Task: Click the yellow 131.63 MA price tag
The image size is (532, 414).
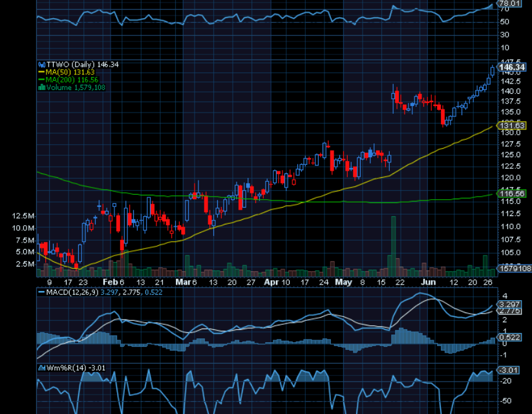Action: tap(512, 125)
